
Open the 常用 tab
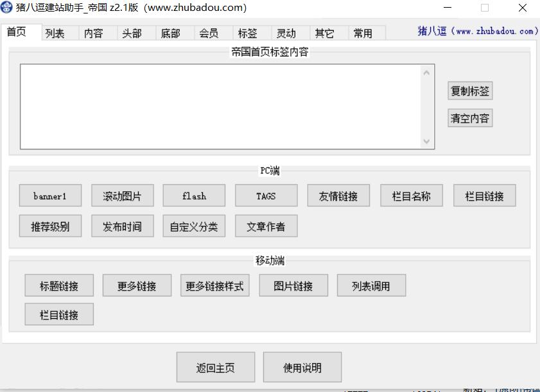click(x=363, y=33)
